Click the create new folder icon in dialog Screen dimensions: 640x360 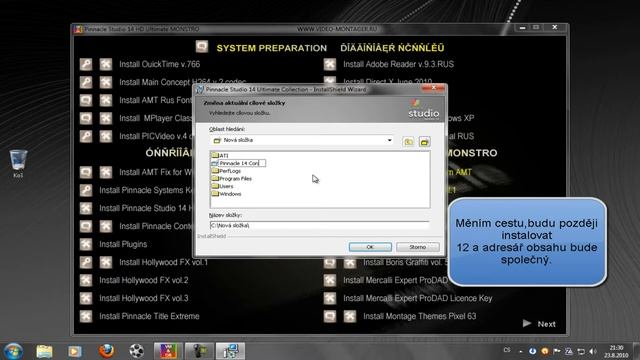(424, 142)
